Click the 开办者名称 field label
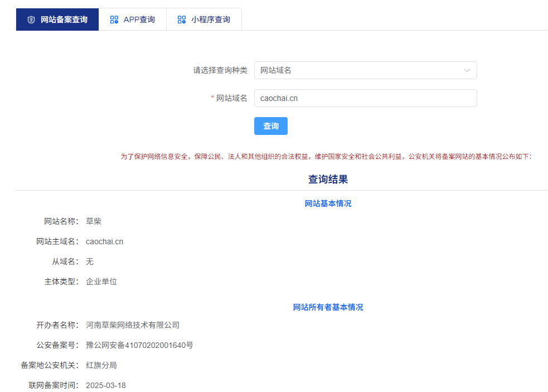This screenshot has height=392, width=548. pos(57,325)
